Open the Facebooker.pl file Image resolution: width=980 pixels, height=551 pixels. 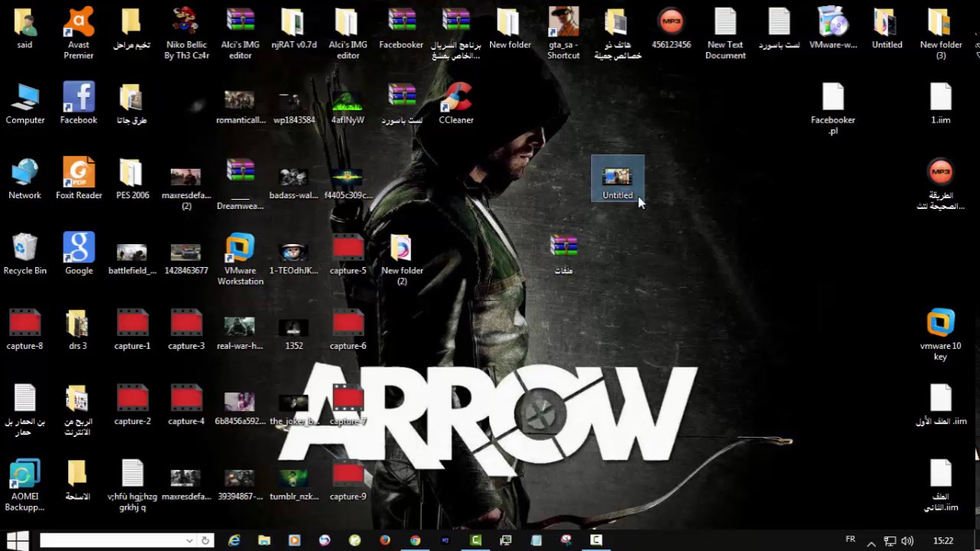point(833,109)
